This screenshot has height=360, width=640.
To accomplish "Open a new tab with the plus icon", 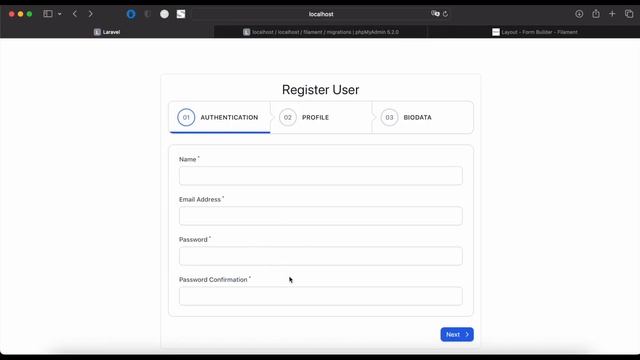I will point(612,14).
